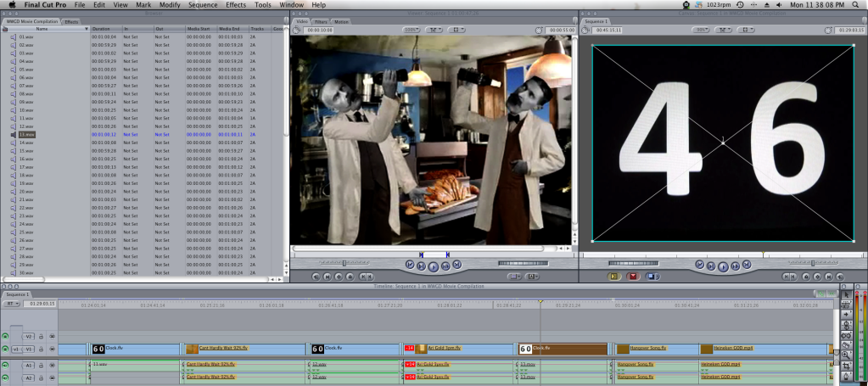868x386 pixels.
Task: Click the yellow Insert edit button in Canvas
Action: click(x=614, y=276)
